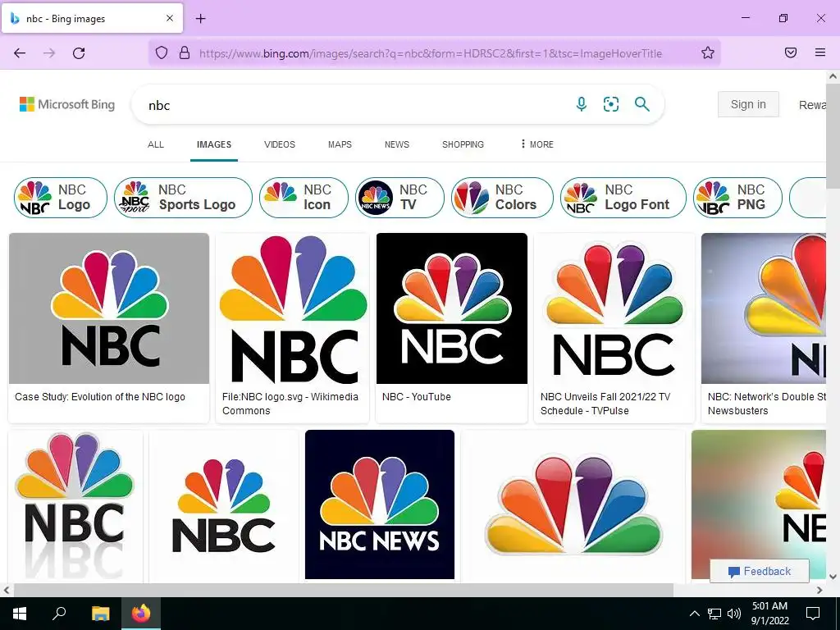The height and width of the screenshot is (630, 840).
Task: Open the network status tray icon
Action: [x=714, y=614]
